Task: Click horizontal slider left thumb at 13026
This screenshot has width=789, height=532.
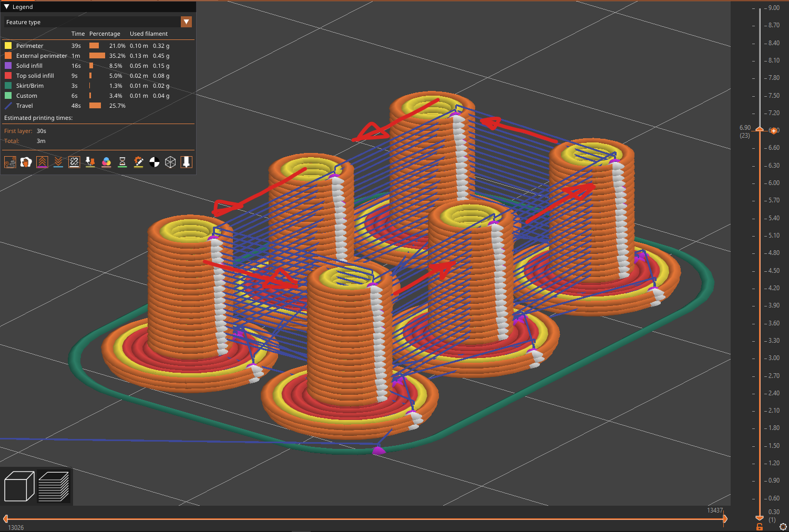Action: tap(5, 519)
